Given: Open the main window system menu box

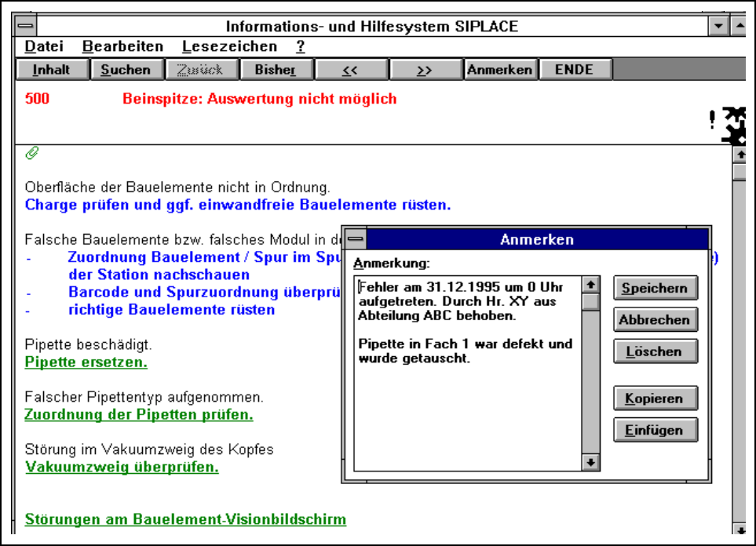Looking at the screenshot, I should pyautogui.click(x=26, y=26).
